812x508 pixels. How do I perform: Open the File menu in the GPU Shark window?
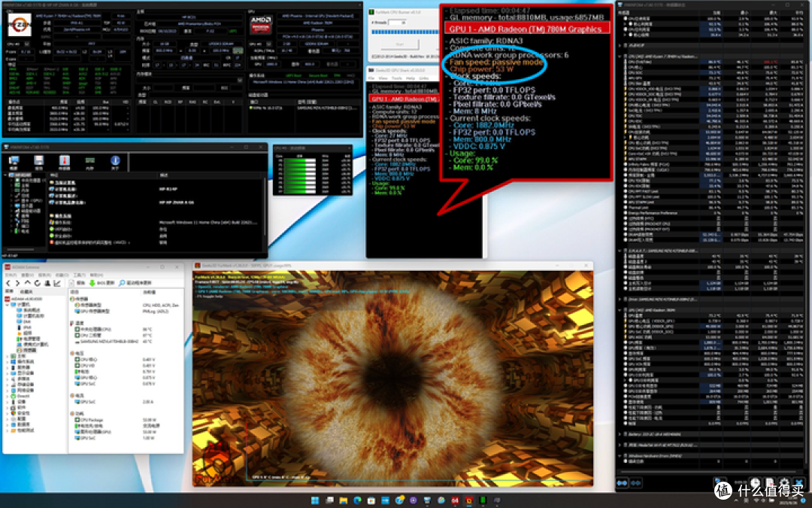(x=371, y=78)
